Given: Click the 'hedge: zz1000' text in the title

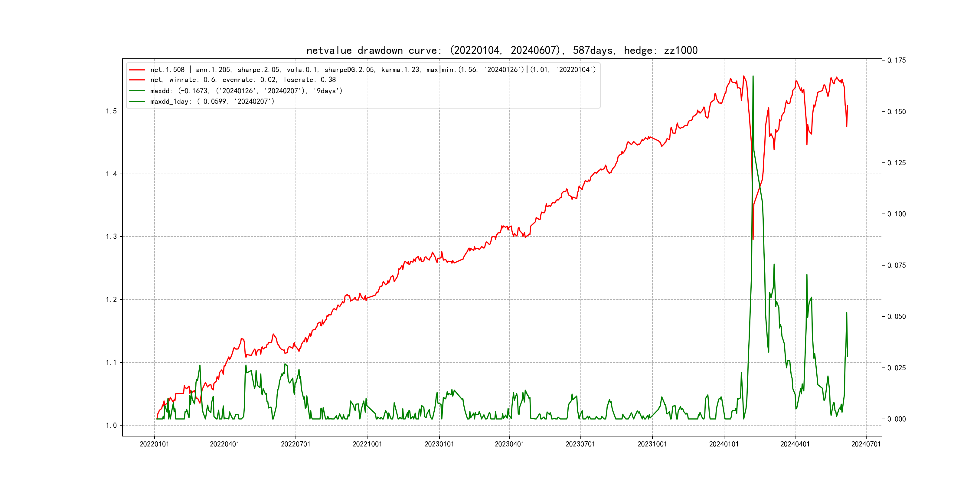Looking at the screenshot, I should tap(661, 51).
